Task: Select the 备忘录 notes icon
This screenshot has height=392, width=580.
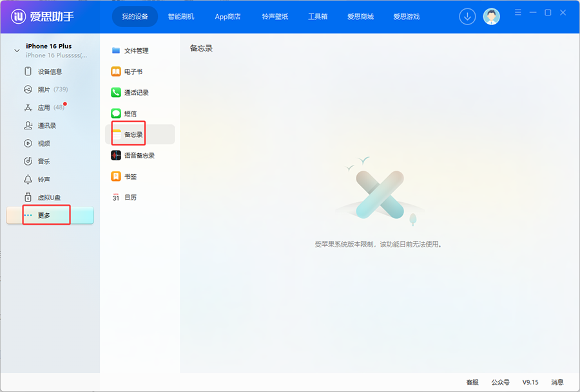Action: [x=117, y=135]
